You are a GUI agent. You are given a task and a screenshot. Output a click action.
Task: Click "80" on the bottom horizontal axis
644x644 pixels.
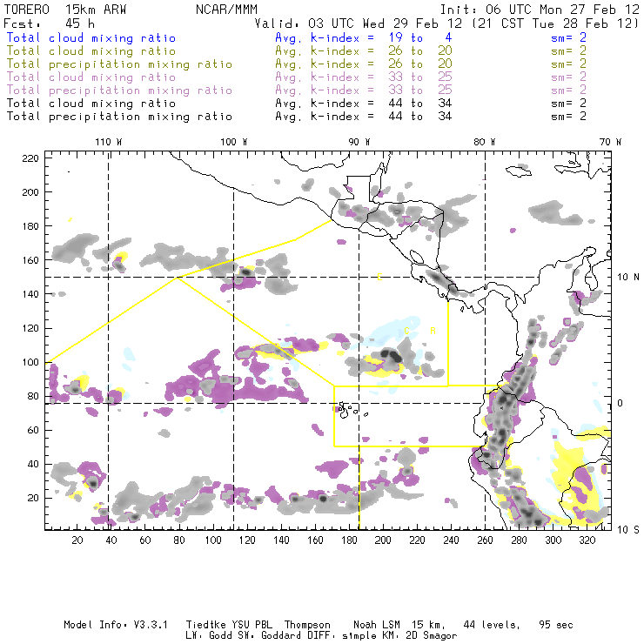click(179, 540)
